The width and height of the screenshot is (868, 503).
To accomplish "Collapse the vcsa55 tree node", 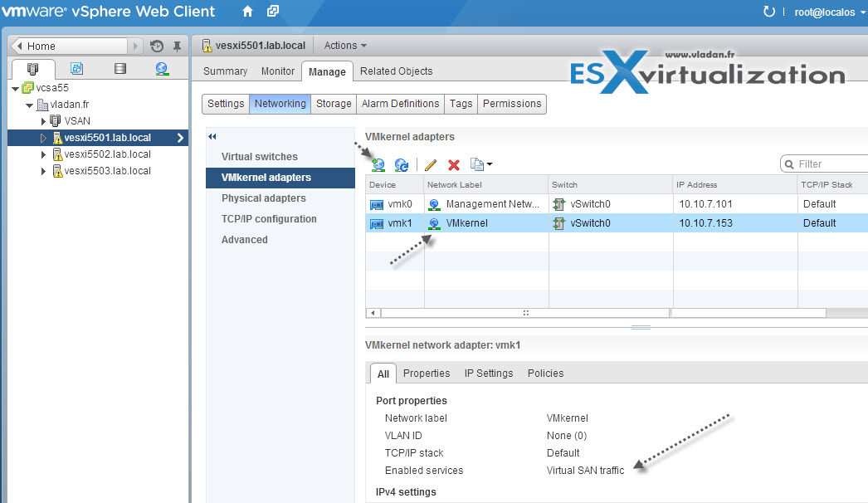I will tap(16, 88).
